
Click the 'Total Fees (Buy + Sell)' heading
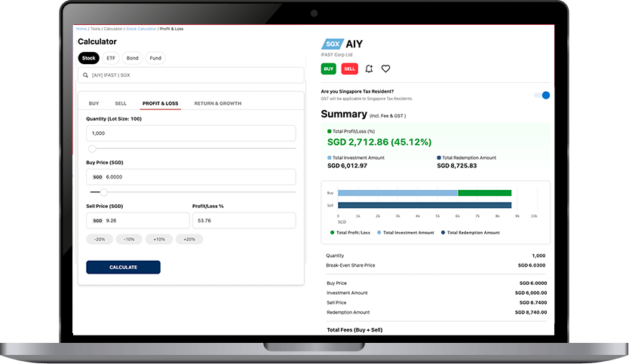[x=354, y=330]
